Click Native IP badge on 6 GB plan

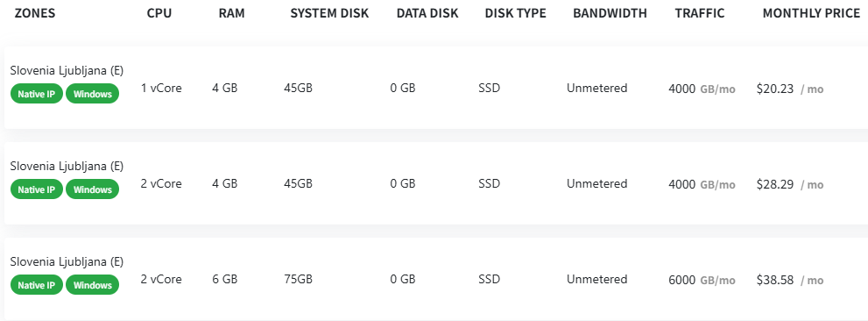(37, 285)
